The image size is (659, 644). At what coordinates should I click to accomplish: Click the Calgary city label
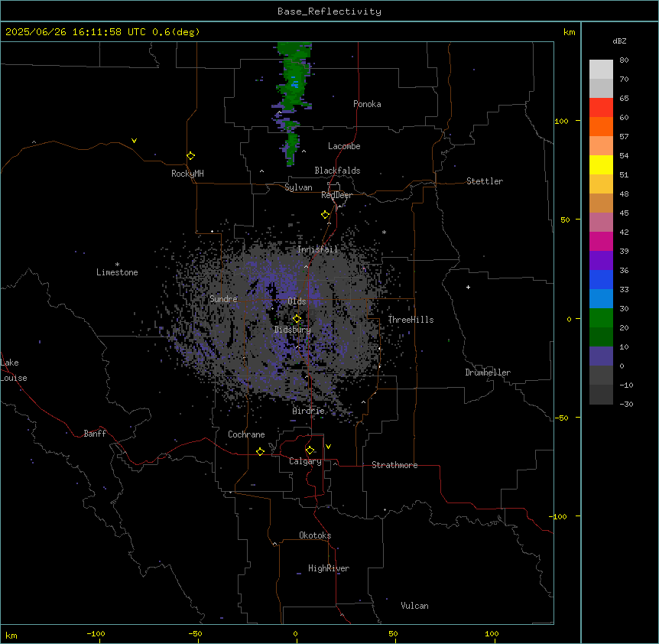(305, 461)
